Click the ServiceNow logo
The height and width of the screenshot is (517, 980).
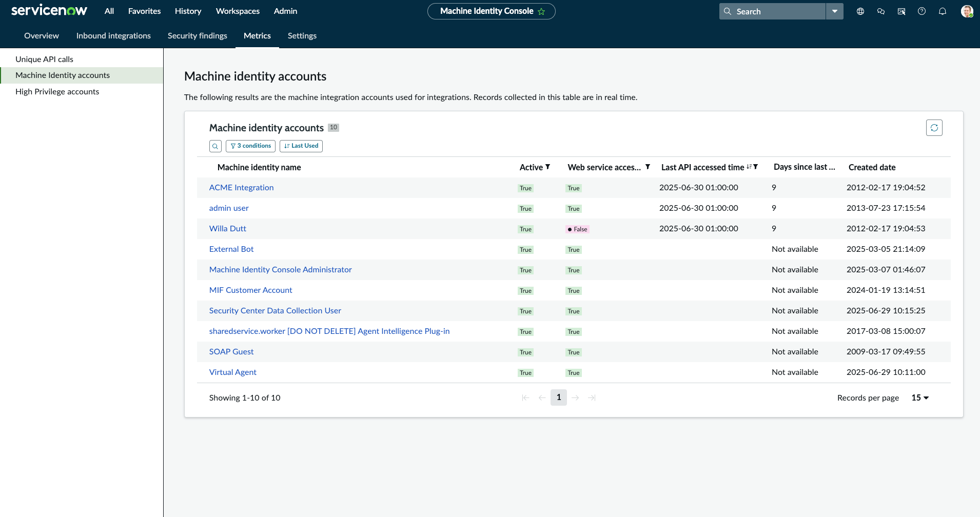click(49, 11)
